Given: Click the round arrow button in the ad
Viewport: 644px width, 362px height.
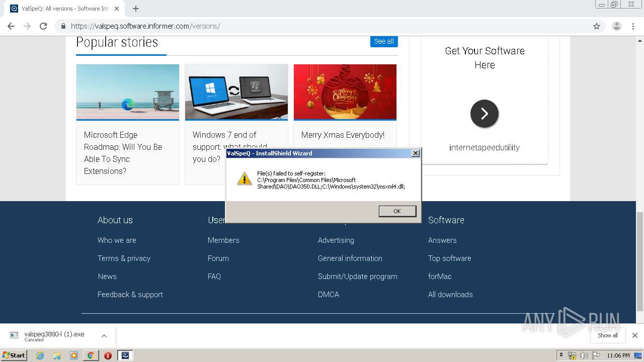Looking at the screenshot, I should pyautogui.click(x=485, y=114).
